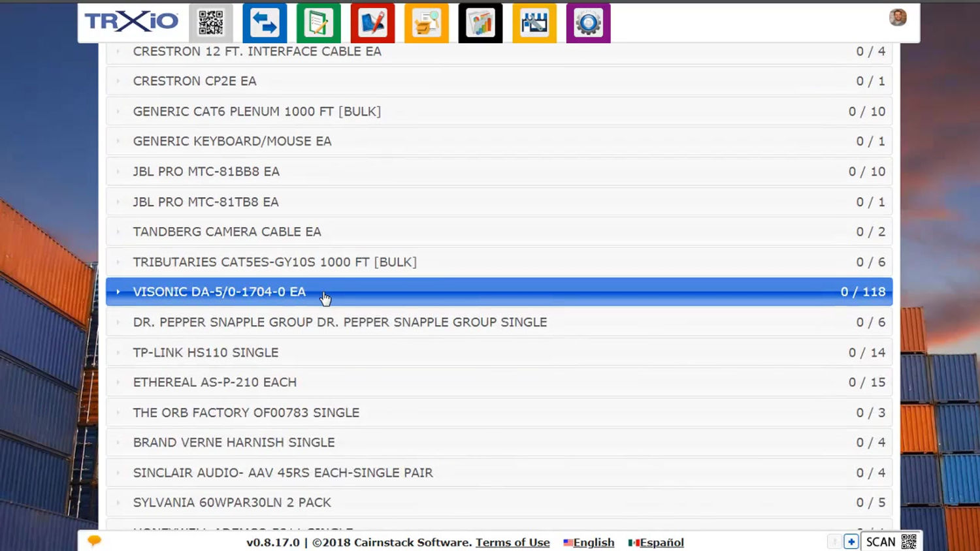Select BRAND VERNE HARNISH SINGLE item
This screenshot has height=551, width=980.
[x=233, y=443]
